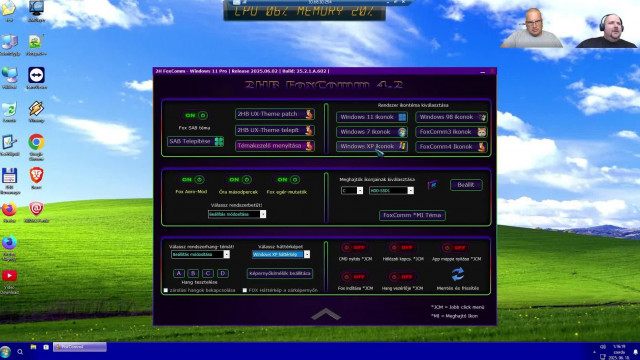Viewport: 640px width, 360px height.
Task: Select Windows XP ikonok theme
Action: [372, 146]
